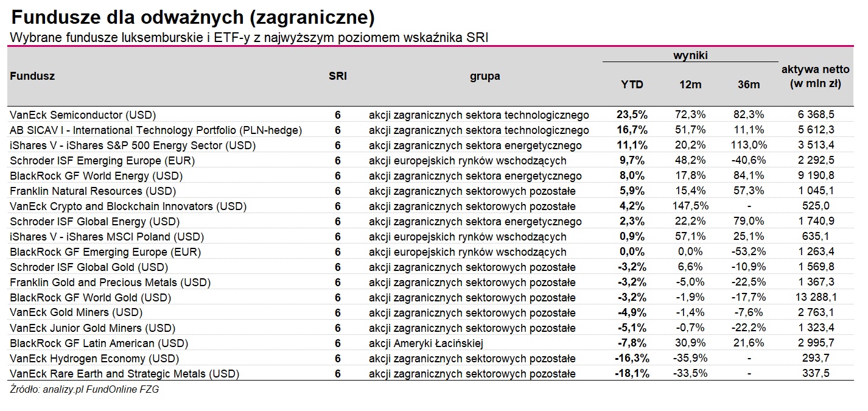This screenshot has width=868, height=411.
Task: Click the BlackRock GF World Gold fund name
Action: point(90,298)
